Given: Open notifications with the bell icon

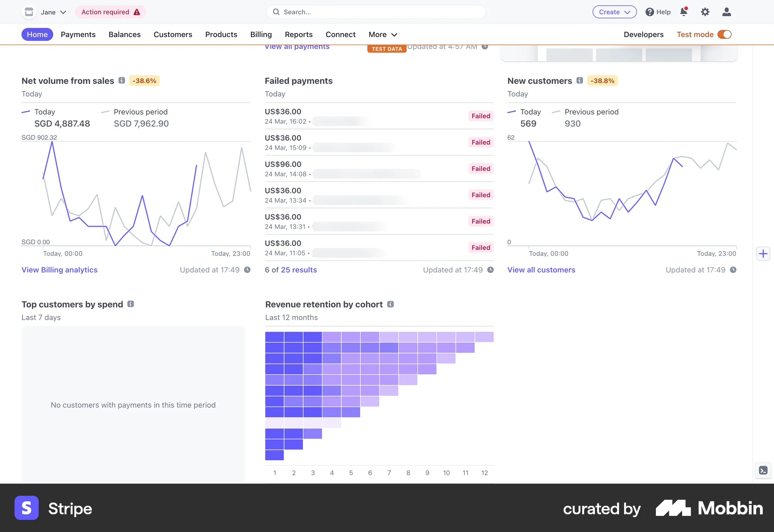Looking at the screenshot, I should point(684,12).
